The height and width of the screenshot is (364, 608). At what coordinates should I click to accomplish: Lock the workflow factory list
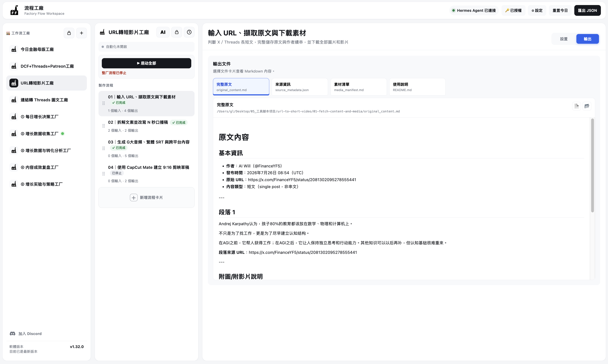69,33
